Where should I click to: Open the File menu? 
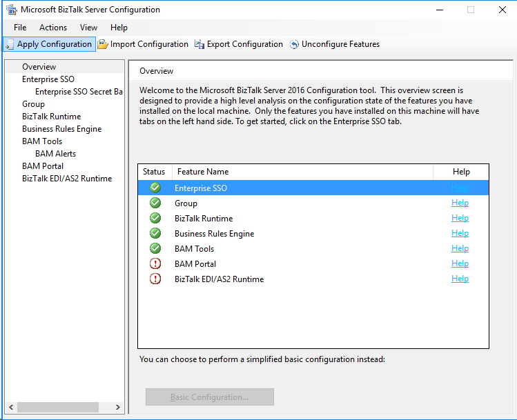coord(20,28)
